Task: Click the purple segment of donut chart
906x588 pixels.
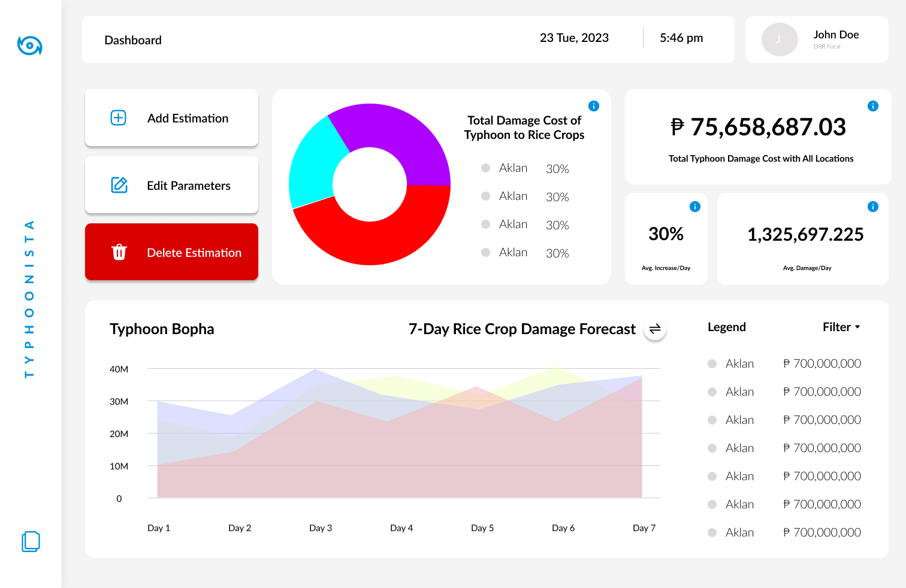Action: pyautogui.click(x=395, y=138)
